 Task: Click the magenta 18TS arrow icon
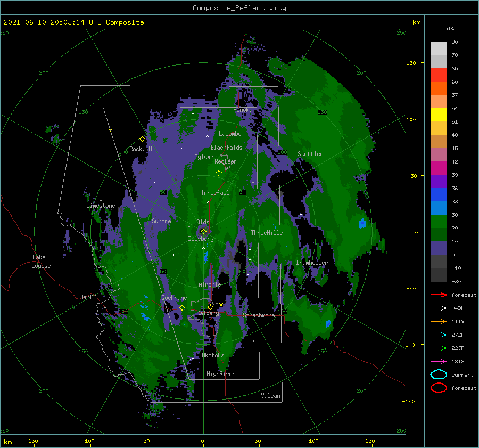tap(439, 362)
